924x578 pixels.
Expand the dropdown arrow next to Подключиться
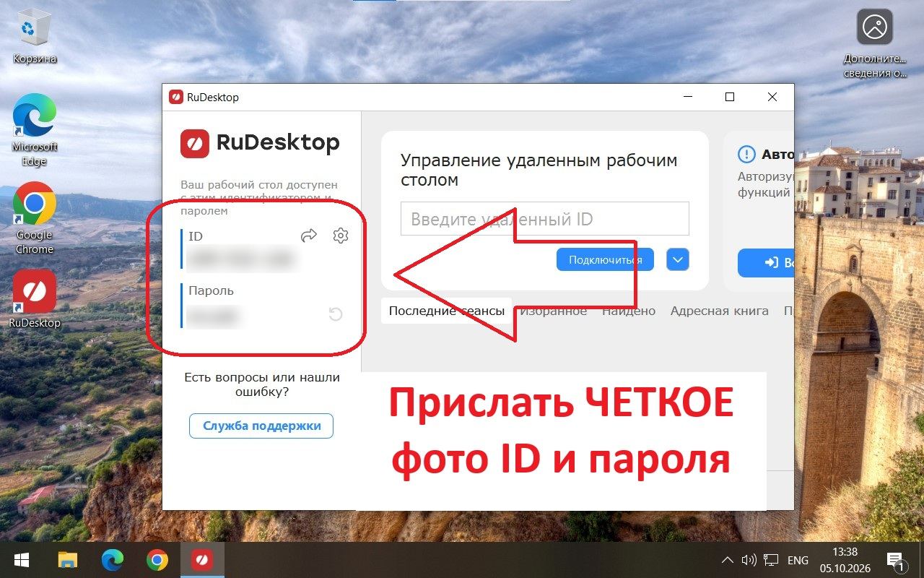678,259
